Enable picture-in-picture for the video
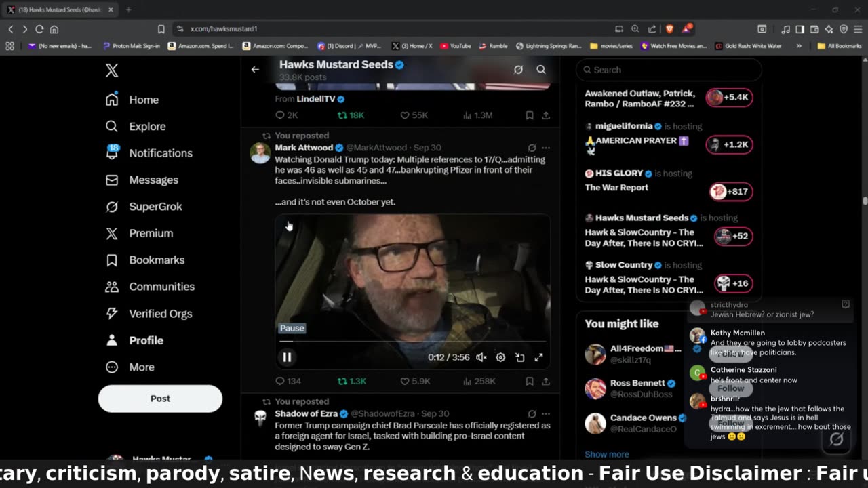 [x=519, y=357]
